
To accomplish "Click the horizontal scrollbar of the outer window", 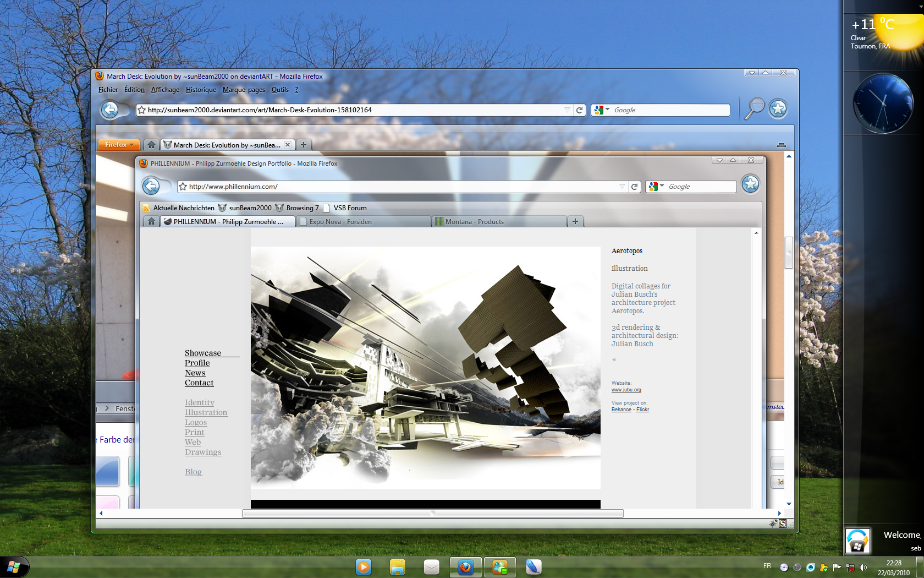I will pyautogui.click(x=433, y=513).
